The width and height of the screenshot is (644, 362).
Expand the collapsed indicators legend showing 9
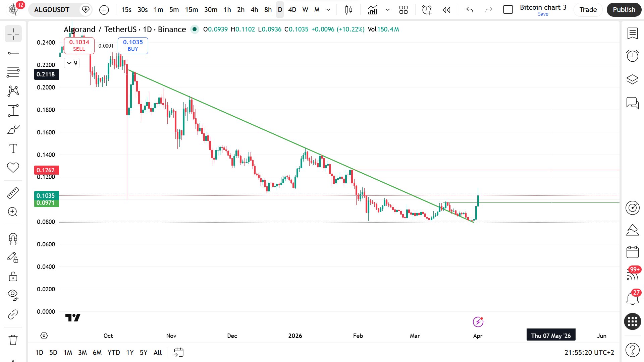pos(72,63)
